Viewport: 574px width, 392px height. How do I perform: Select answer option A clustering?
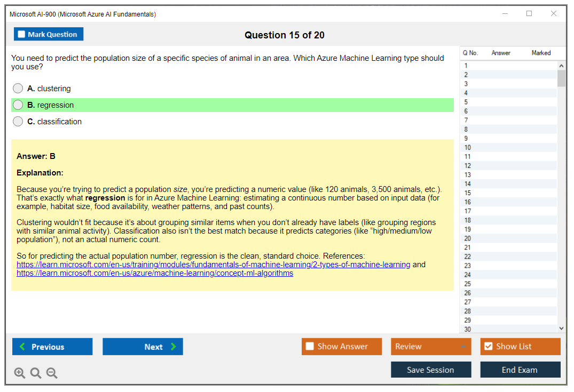coord(18,88)
